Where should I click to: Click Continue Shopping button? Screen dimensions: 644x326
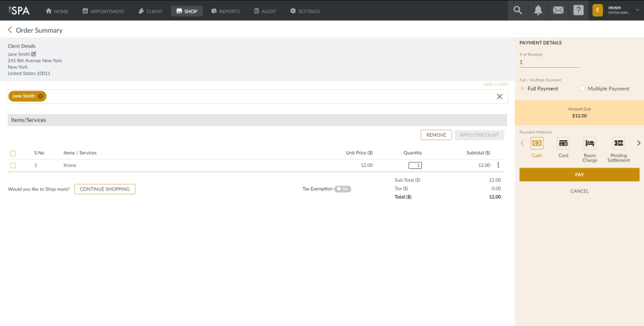[x=105, y=189]
